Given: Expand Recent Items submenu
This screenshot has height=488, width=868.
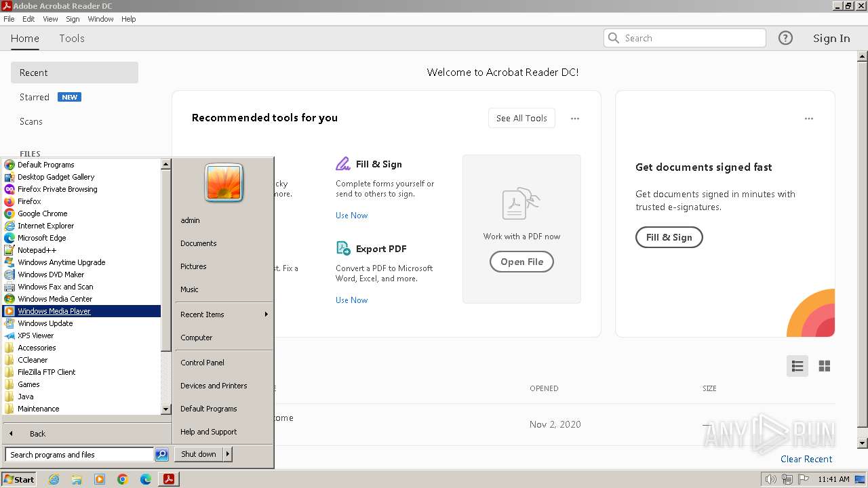Looking at the screenshot, I should pyautogui.click(x=224, y=314).
